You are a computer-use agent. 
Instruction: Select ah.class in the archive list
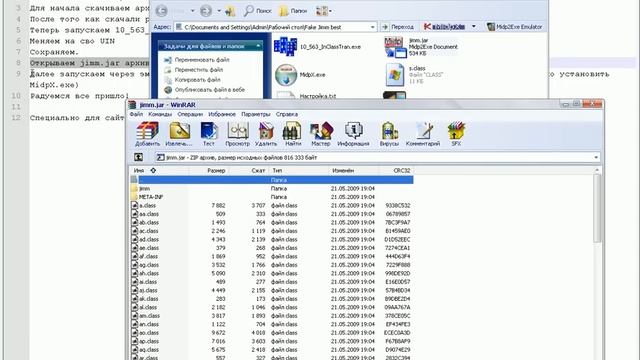[x=271, y=273]
